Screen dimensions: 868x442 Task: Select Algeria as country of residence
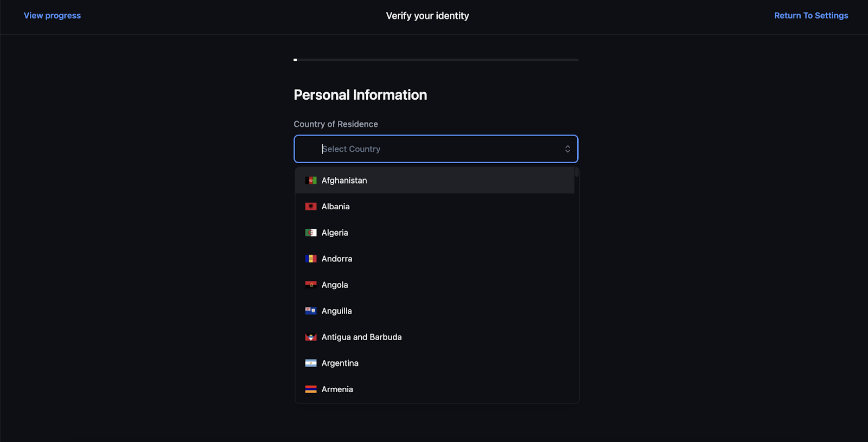[335, 233]
